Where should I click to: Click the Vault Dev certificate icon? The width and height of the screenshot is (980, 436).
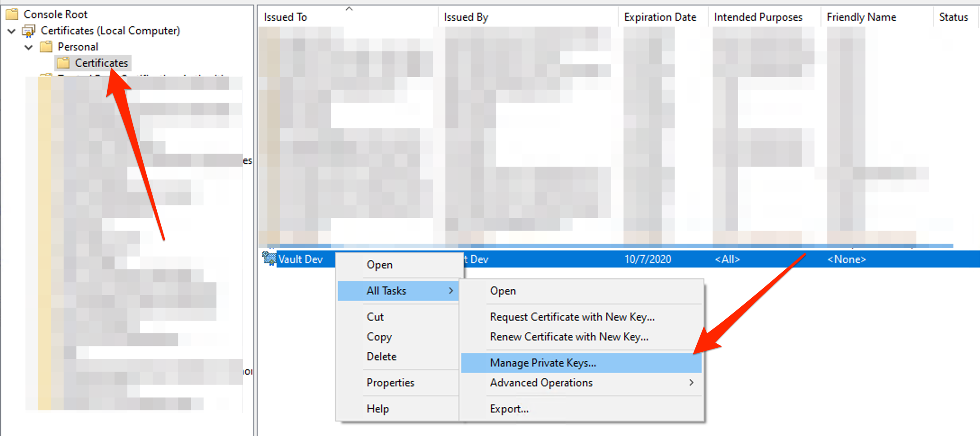269,259
